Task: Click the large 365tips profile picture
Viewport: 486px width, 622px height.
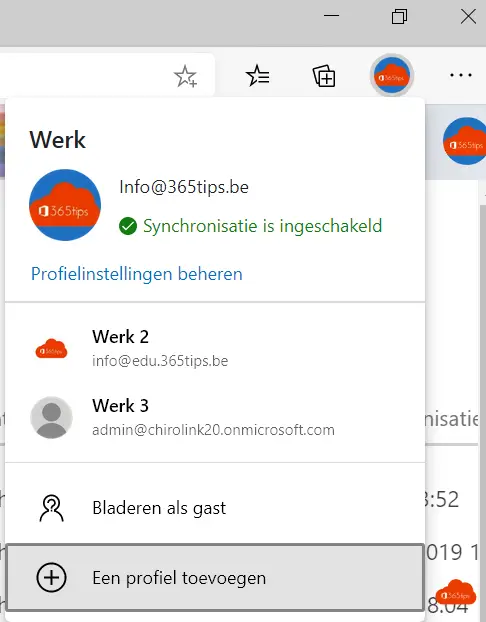Action: [x=65, y=205]
